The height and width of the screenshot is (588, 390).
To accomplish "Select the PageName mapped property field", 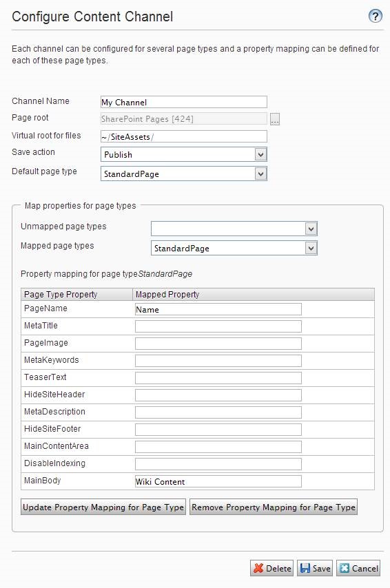I will point(218,309).
